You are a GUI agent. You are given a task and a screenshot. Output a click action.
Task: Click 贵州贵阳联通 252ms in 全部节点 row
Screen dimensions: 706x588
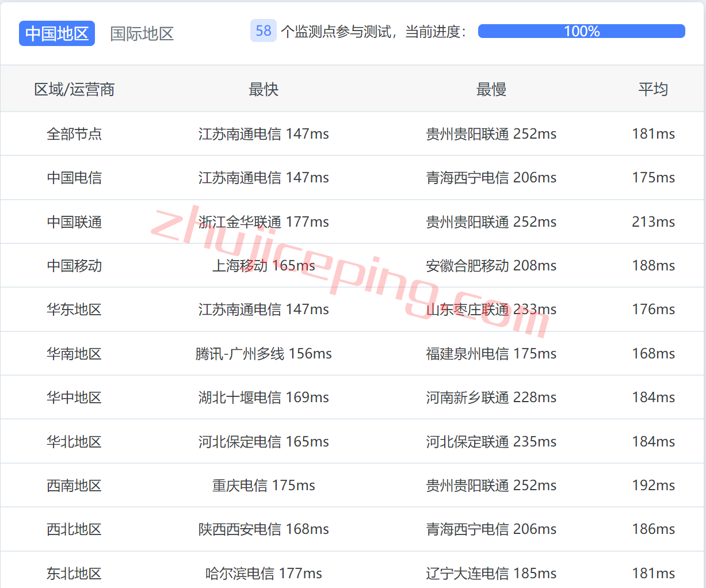pos(491,134)
